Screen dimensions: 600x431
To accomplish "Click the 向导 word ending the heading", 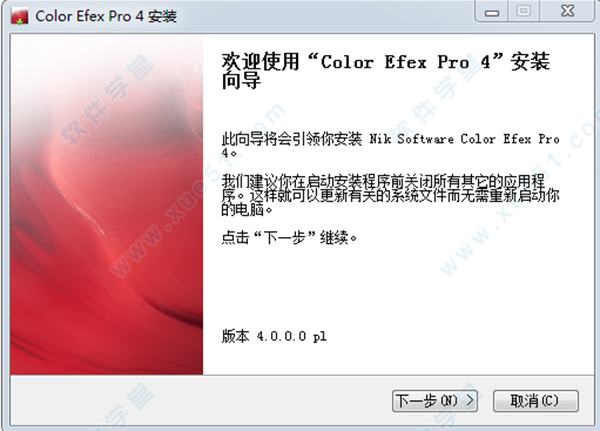I will coord(241,80).
